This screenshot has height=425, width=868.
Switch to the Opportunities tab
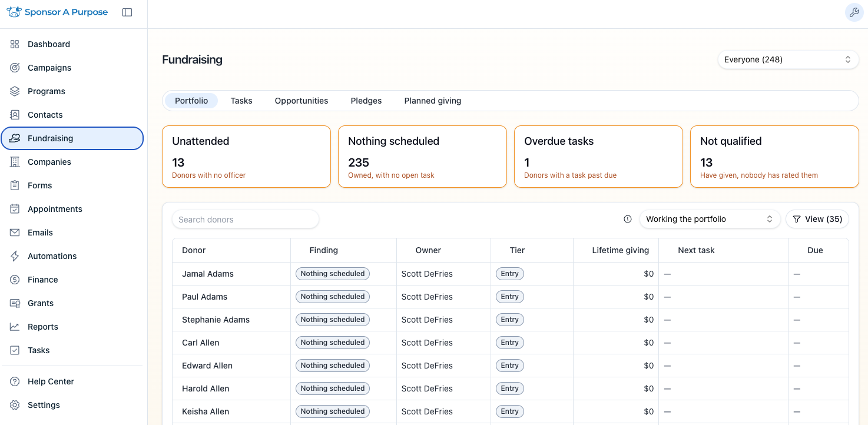tap(302, 101)
